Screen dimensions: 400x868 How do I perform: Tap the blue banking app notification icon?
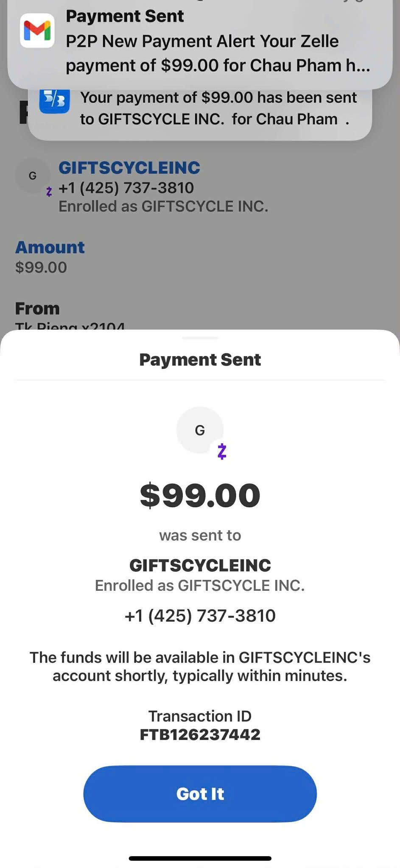click(x=54, y=101)
